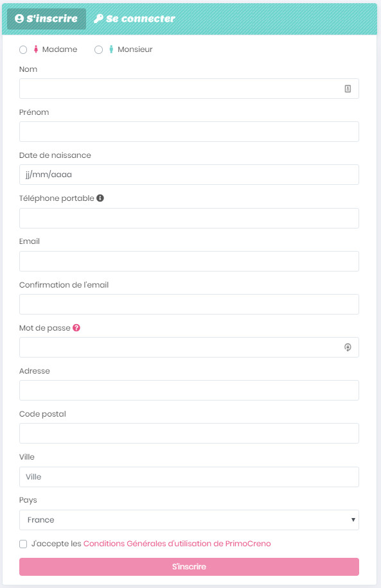Open the Pays dropdown showing France

coord(189,520)
